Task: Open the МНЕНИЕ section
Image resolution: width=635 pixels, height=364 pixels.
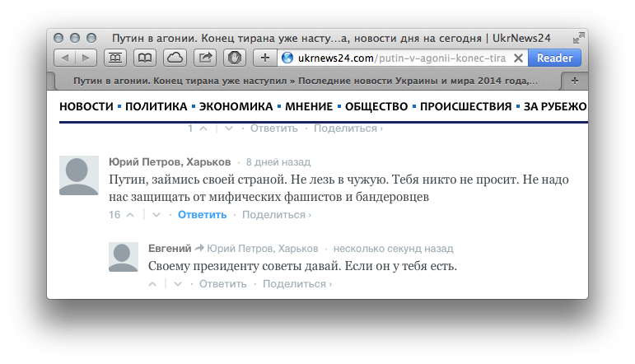Action: pos(309,106)
